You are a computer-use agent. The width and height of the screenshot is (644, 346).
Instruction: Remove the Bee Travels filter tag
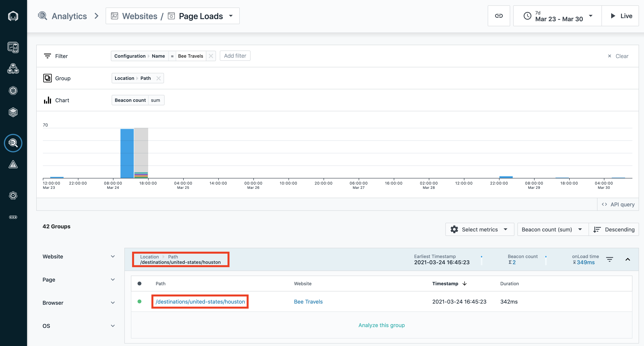211,56
